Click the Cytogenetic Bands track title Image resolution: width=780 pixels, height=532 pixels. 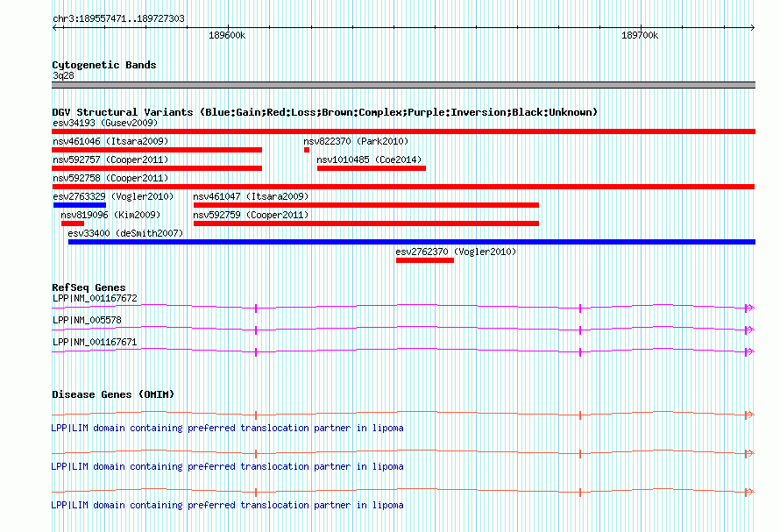click(104, 65)
